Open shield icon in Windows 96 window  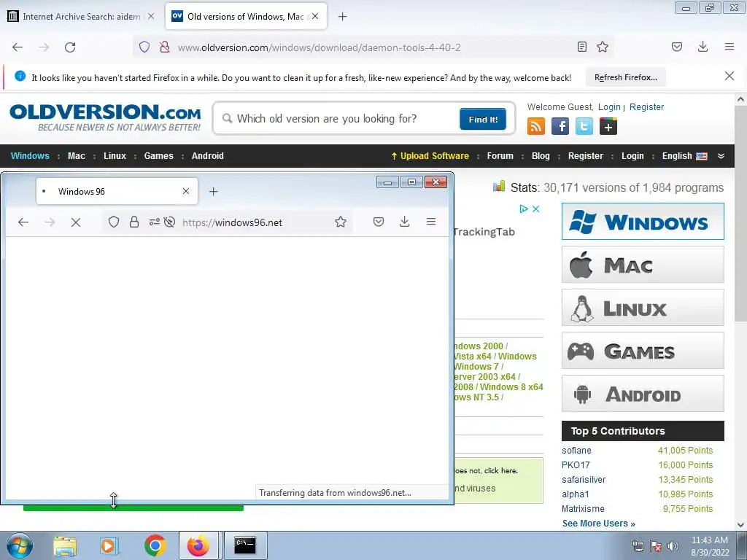(x=113, y=222)
